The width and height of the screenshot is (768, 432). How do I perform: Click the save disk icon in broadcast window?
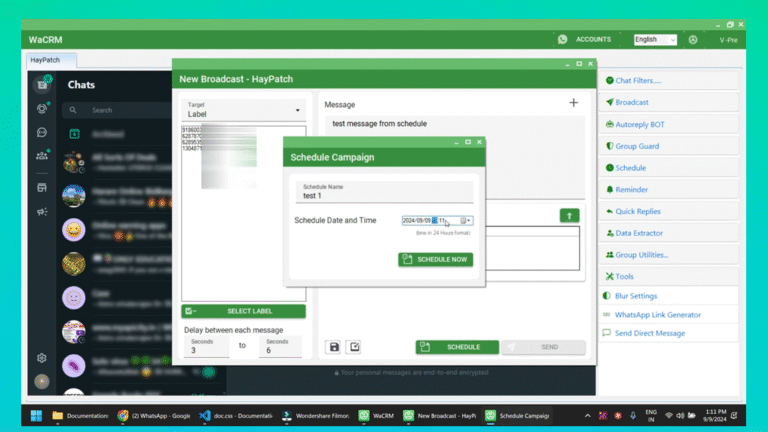(334, 347)
